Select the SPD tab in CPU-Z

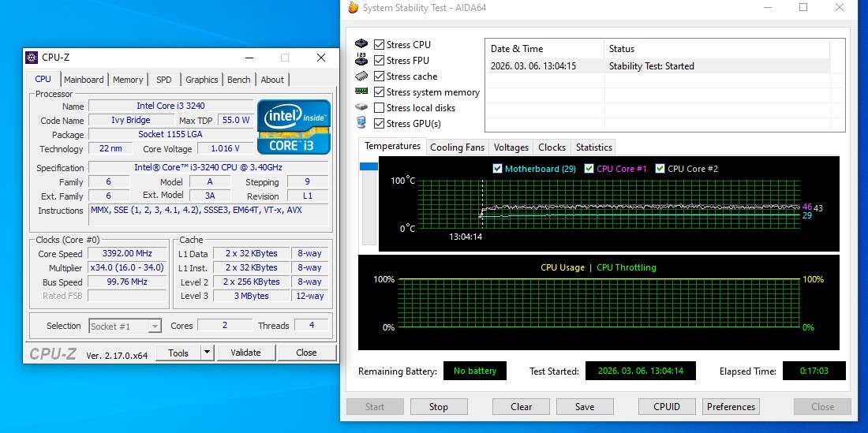(x=164, y=80)
